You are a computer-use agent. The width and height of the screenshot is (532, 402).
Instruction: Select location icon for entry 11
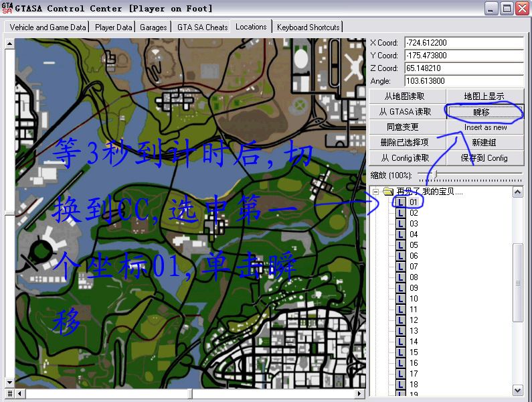(401, 310)
